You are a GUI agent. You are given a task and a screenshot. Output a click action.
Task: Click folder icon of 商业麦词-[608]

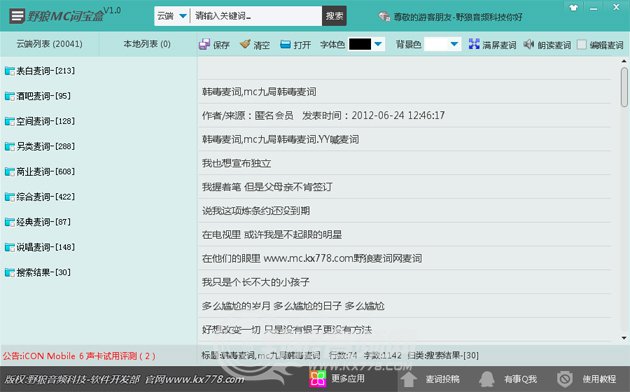point(10,172)
